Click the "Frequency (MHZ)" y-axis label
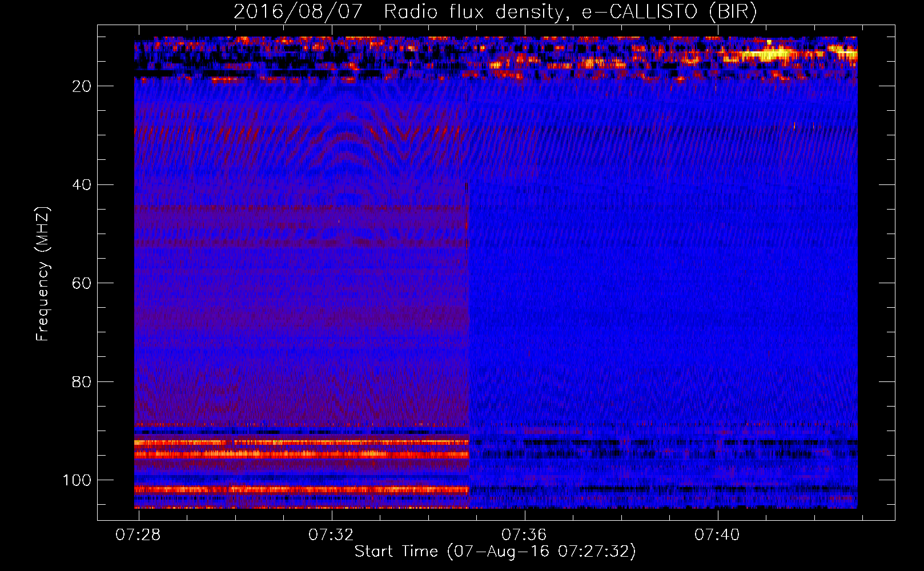Viewport: 924px width, 571px height. tap(43, 274)
